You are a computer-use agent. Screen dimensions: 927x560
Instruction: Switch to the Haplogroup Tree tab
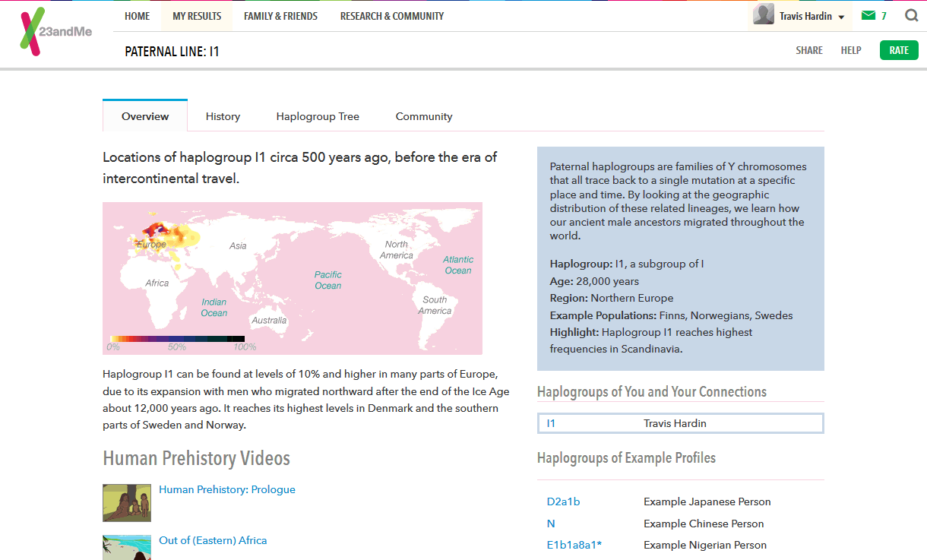[318, 116]
